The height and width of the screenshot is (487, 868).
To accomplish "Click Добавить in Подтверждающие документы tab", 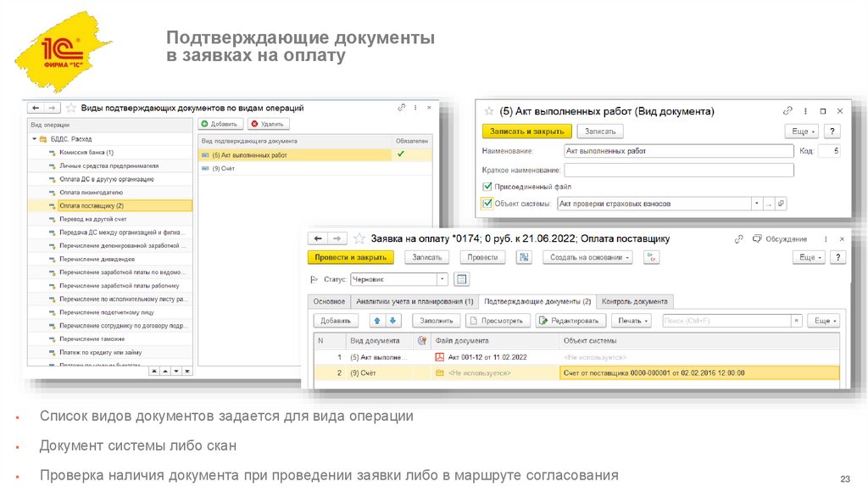I will (x=336, y=321).
